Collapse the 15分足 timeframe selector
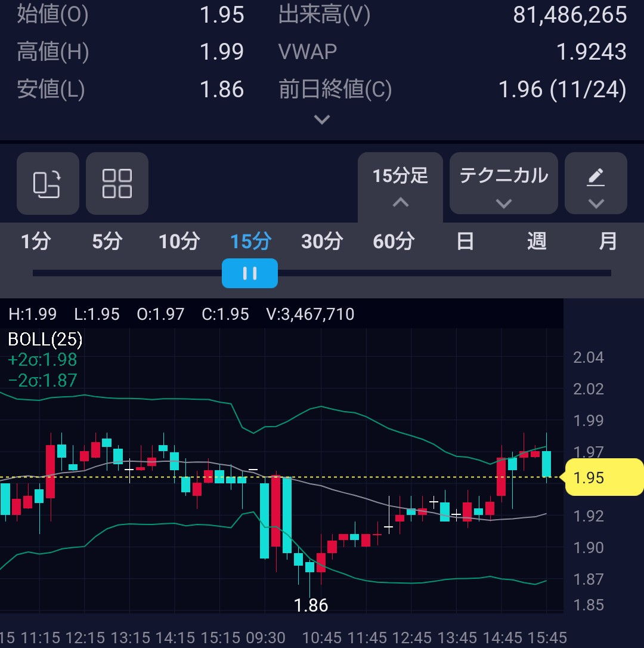 [400, 185]
